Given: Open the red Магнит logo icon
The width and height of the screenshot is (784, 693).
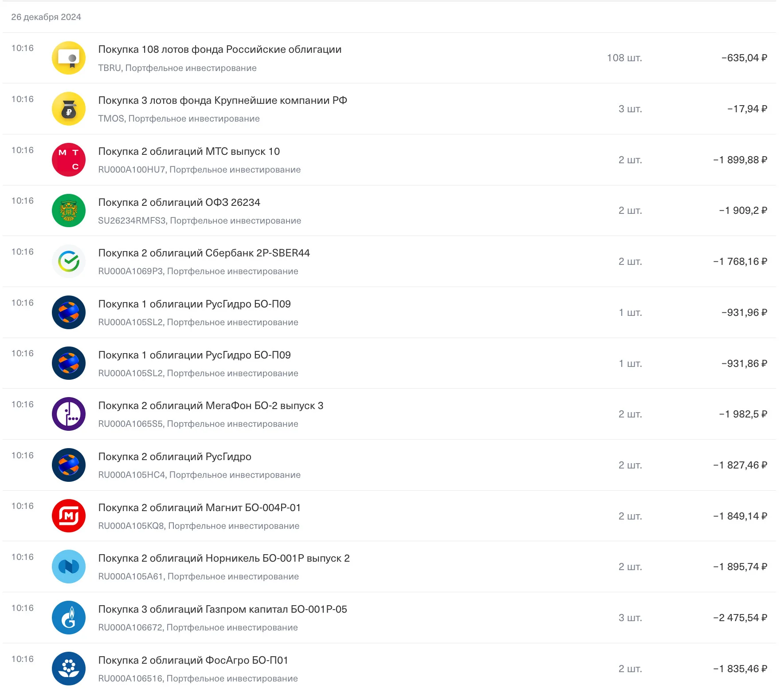Looking at the screenshot, I should (69, 516).
